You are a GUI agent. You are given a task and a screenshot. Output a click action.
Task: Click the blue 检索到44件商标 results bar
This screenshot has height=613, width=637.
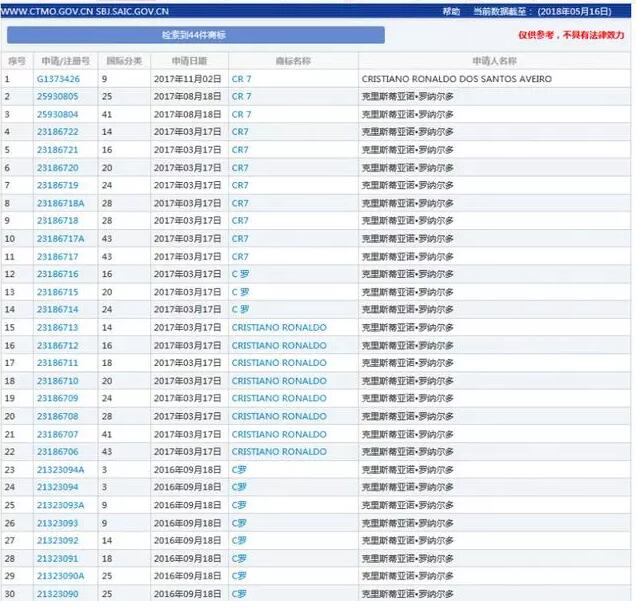point(196,35)
